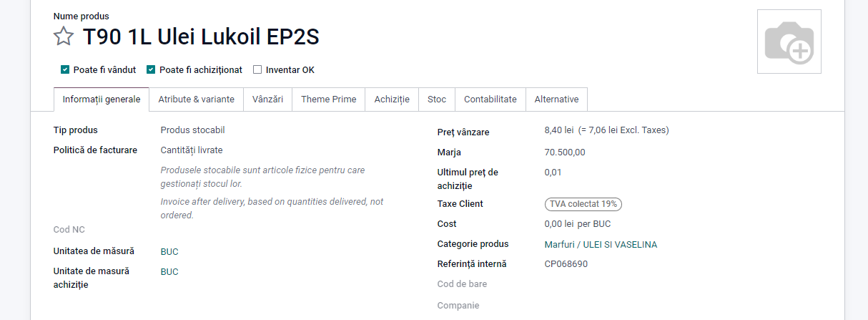Open the Vânzări tab
Screen dimensions: 868x320
[267, 100]
